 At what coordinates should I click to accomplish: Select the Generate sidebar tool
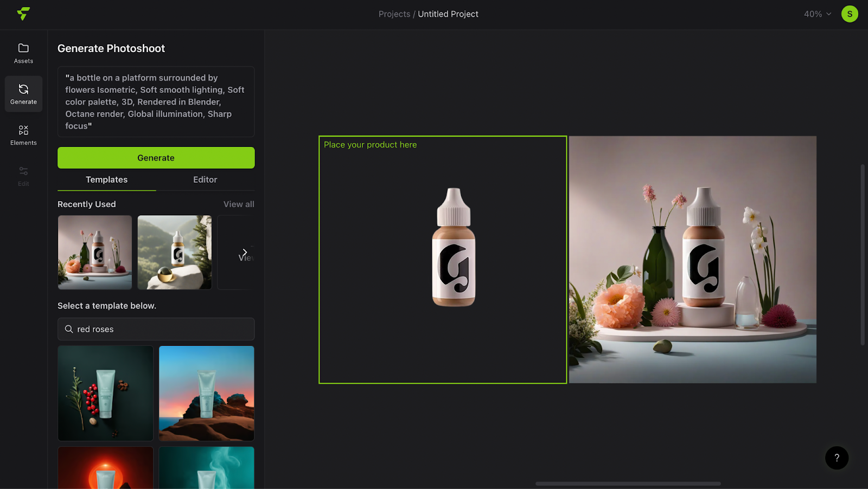click(23, 94)
